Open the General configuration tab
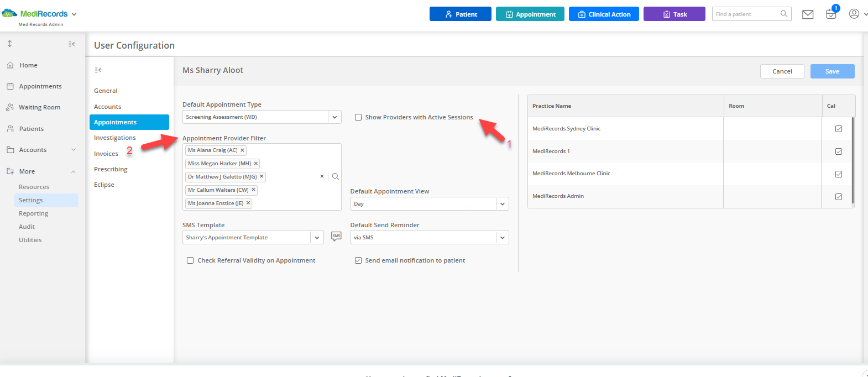This screenshot has width=868, height=377. [x=106, y=91]
